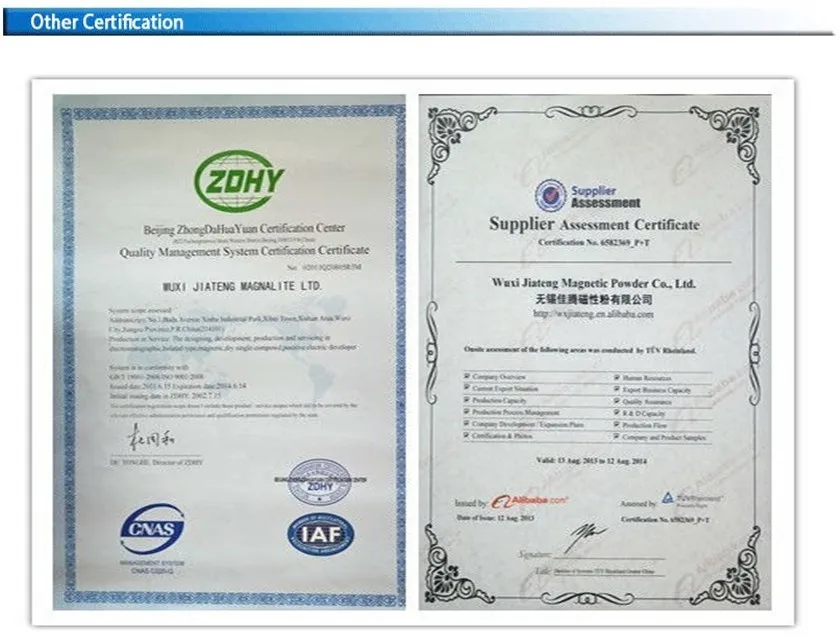
Task: Click the Certification & Photos checkbox
Action: pos(466,437)
